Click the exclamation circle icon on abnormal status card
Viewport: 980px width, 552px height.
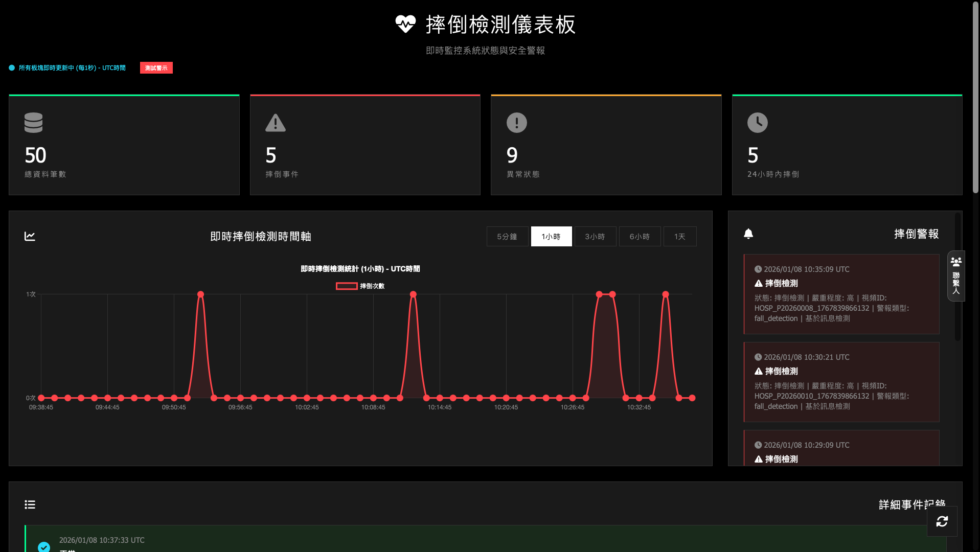tap(516, 123)
